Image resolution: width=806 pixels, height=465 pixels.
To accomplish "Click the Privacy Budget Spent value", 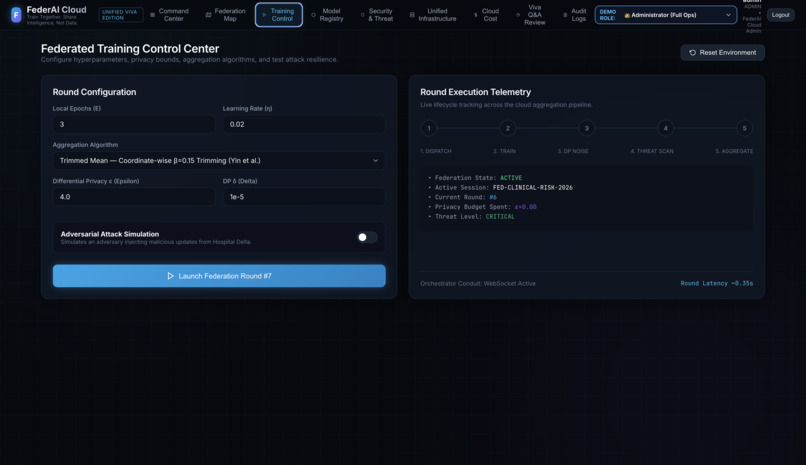I will [x=525, y=207].
